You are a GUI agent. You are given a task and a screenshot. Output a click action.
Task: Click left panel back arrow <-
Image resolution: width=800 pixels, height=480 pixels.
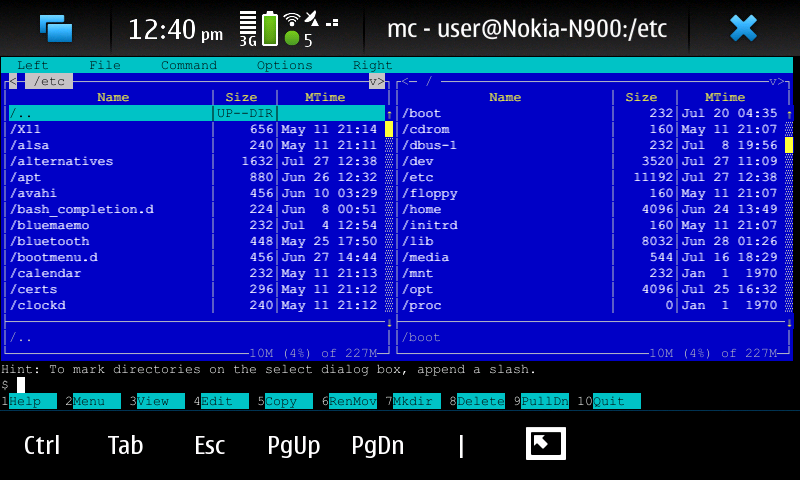point(13,81)
